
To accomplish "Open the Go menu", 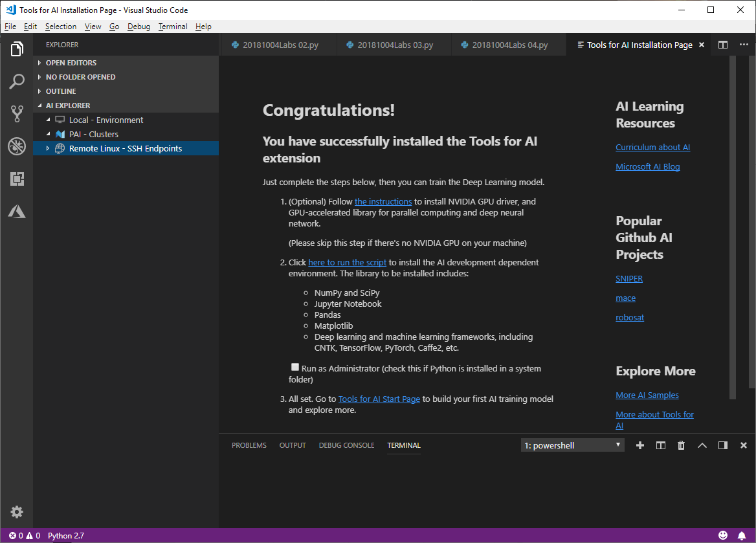I will 115,27.
